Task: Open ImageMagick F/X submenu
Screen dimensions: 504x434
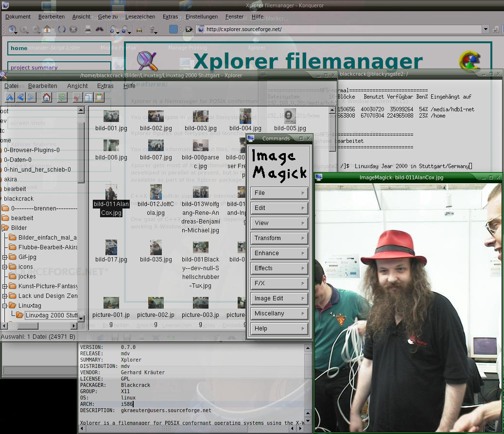Action: tap(279, 283)
